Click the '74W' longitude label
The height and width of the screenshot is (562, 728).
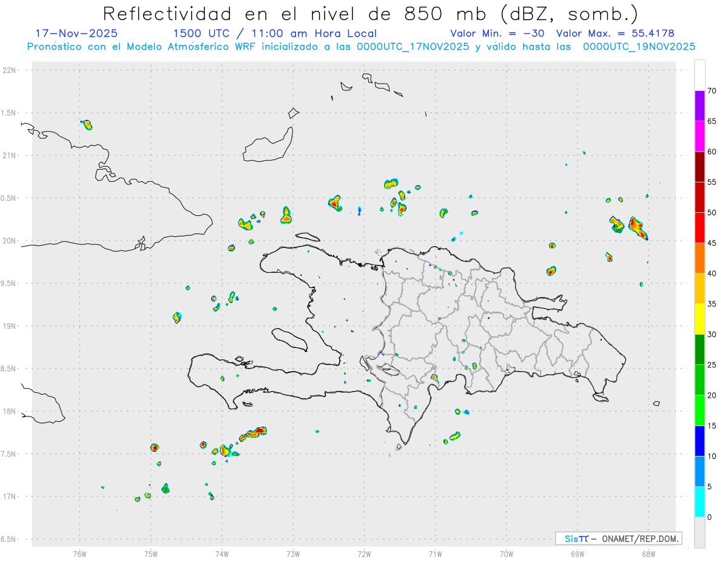[x=221, y=553]
